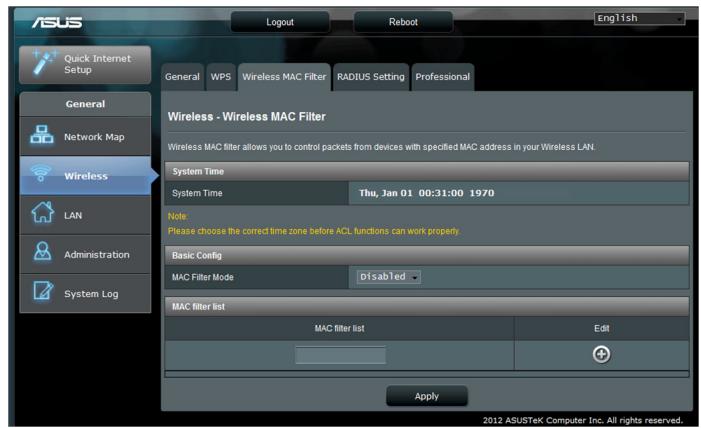Open Quick Internet Setup

(x=85, y=64)
